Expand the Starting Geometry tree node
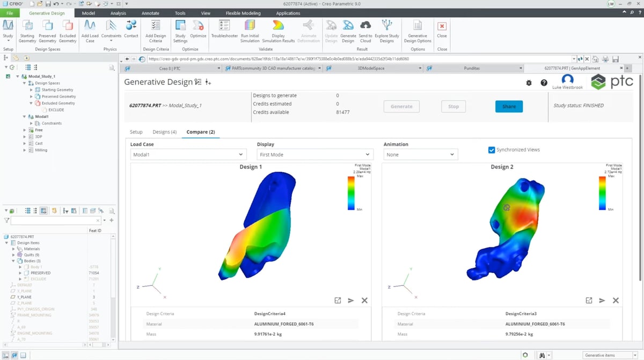This screenshot has width=644, height=360. click(31, 90)
